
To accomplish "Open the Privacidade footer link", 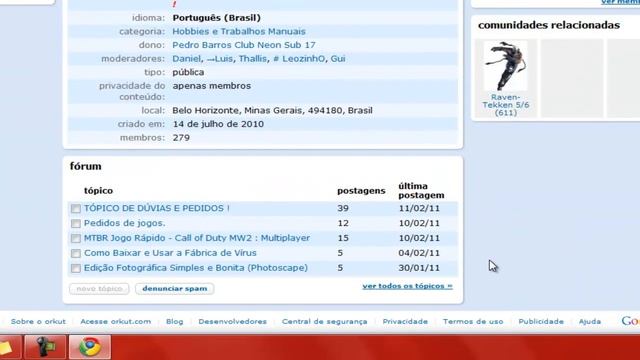I will [x=405, y=322].
